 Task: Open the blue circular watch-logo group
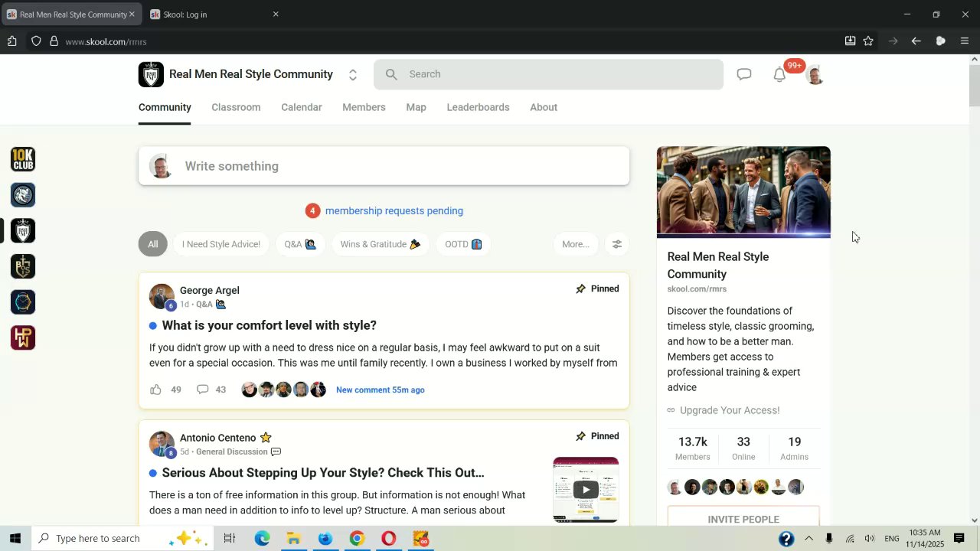click(x=23, y=302)
